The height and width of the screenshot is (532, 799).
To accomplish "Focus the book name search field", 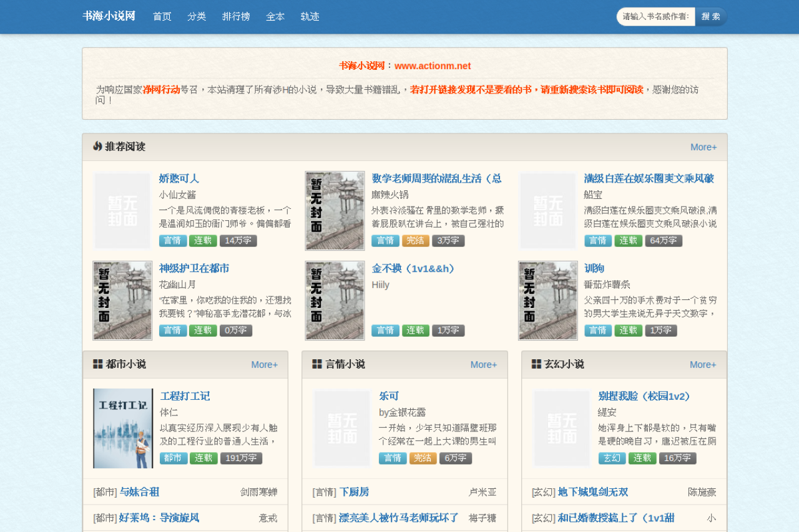I will pos(656,17).
